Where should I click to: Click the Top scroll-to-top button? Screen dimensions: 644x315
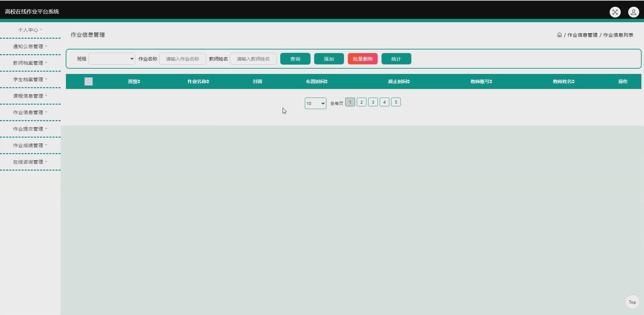tap(633, 302)
